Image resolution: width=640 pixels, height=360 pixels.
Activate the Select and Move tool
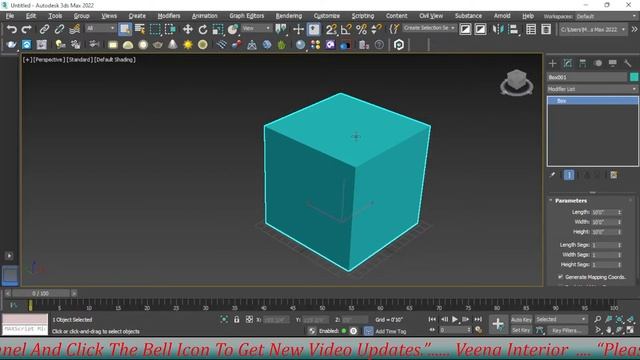click(187, 29)
